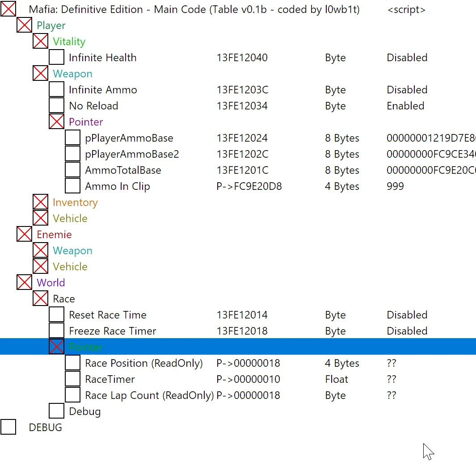476x461 pixels.
Task: Enable the Reset Race Time checkbox
Action: [x=56, y=315]
